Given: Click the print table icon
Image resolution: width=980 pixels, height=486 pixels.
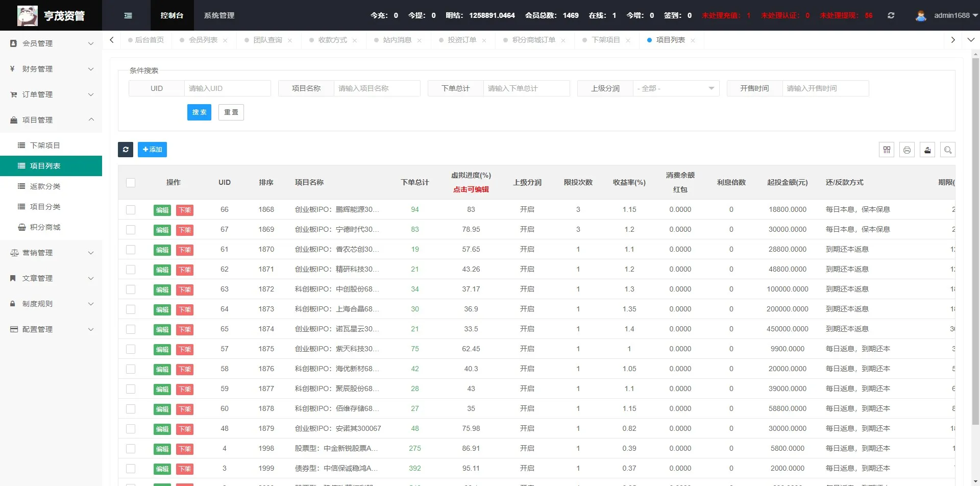Looking at the screenshot, I should coord(907,150).
